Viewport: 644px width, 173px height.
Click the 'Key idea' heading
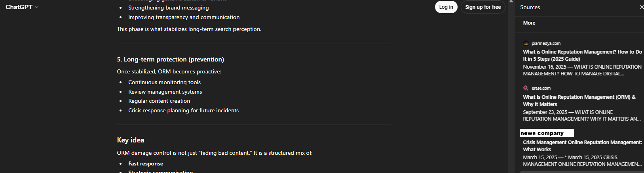point(131,140)
